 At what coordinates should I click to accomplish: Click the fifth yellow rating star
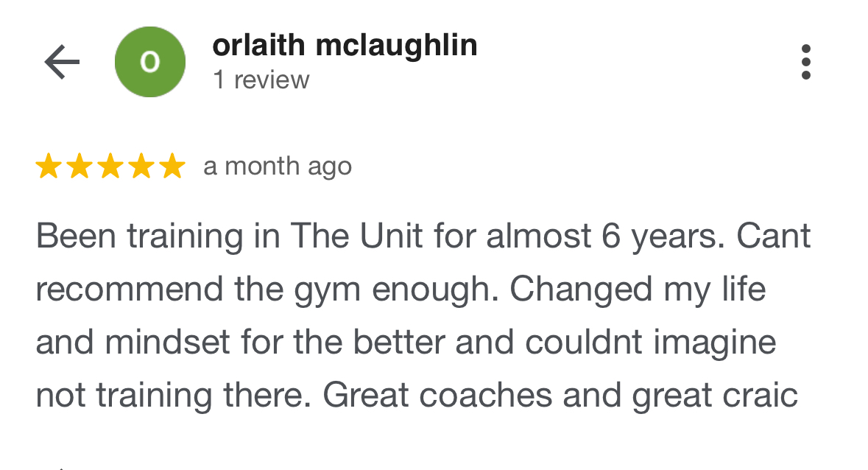(172, 166)
